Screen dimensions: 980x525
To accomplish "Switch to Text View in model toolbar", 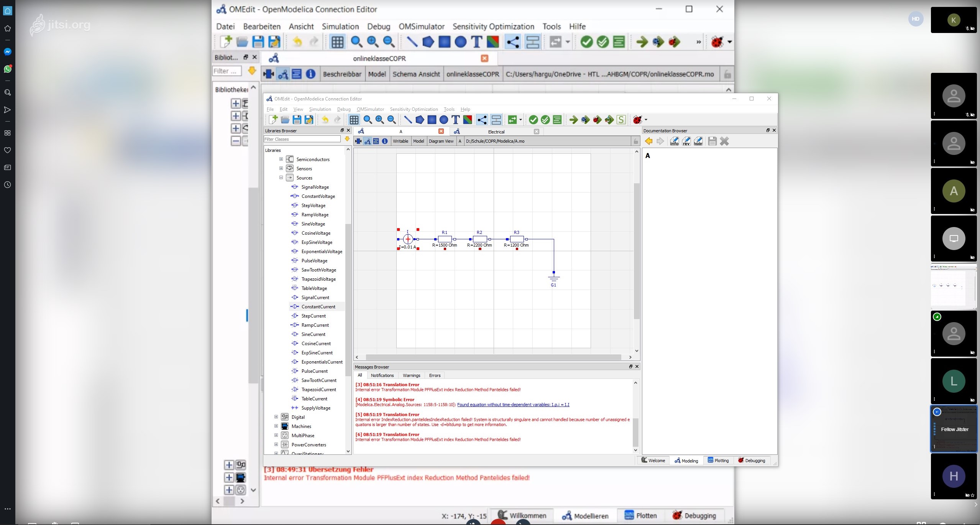I will point(376,141).
